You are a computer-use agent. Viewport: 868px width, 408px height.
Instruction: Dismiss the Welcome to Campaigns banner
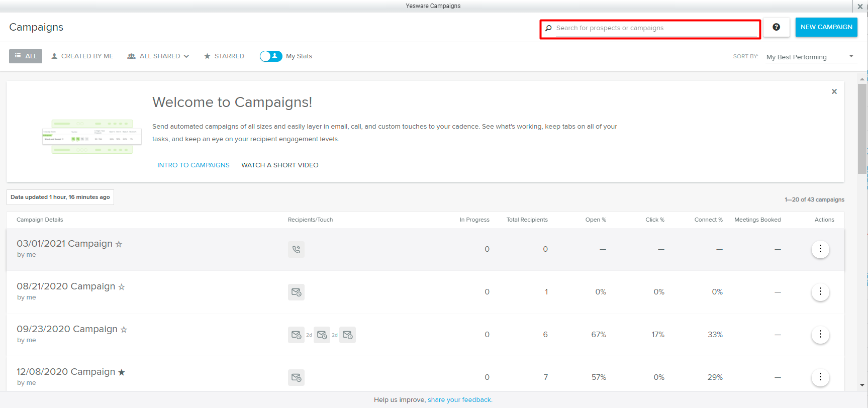(x=834, y=91)
